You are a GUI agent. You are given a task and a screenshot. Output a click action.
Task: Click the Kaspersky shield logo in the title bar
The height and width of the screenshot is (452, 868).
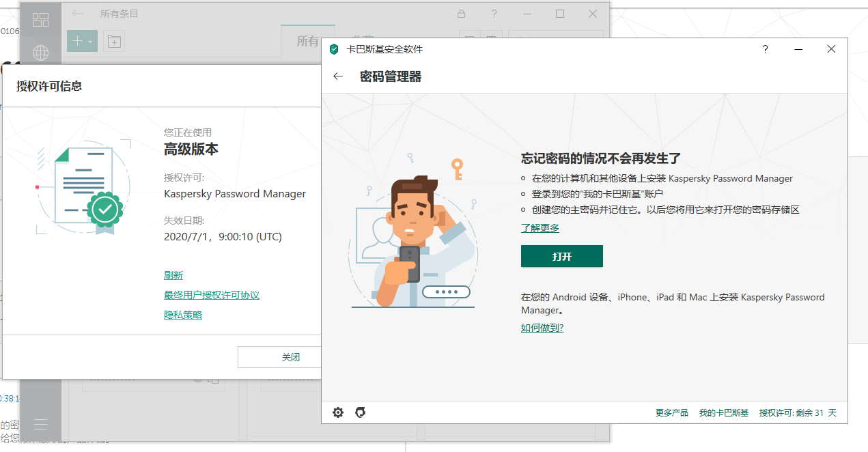pyautogui.click(x=334, y=49)
